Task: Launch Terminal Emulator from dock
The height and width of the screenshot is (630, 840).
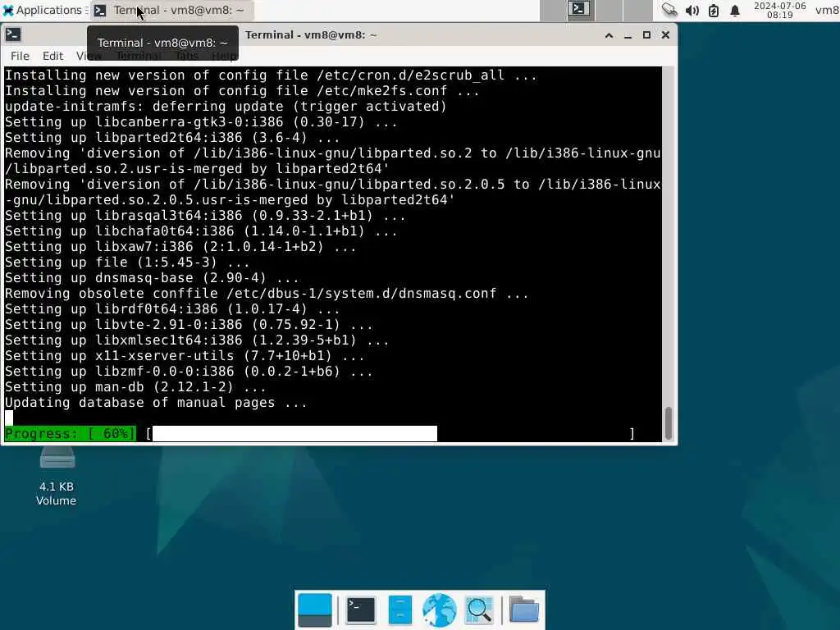Action: pos(361,610)
